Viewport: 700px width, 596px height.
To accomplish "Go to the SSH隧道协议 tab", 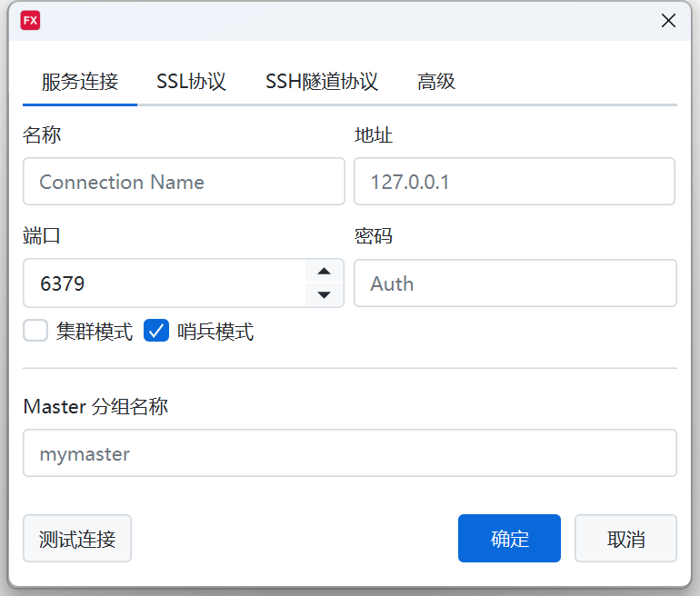I will point(321,82).
